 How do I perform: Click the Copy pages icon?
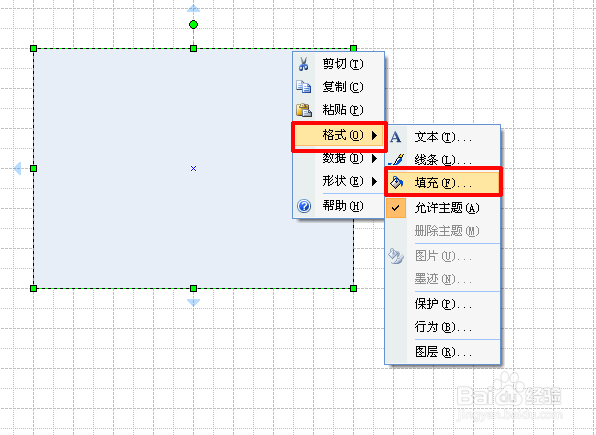click(304, 87)
